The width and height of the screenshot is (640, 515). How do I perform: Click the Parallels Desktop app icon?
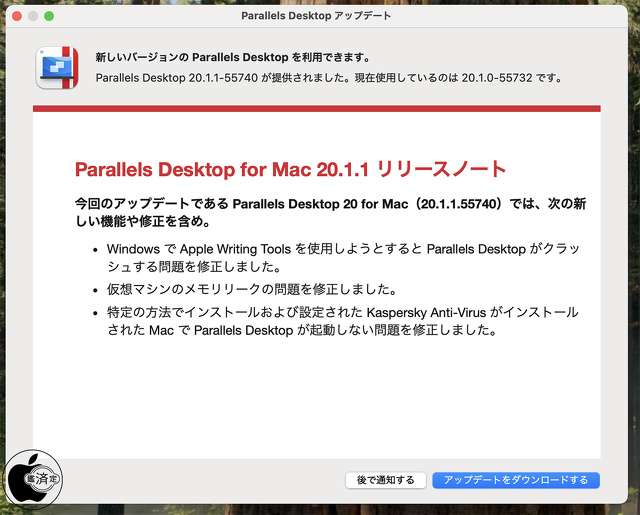click(57, 68)
